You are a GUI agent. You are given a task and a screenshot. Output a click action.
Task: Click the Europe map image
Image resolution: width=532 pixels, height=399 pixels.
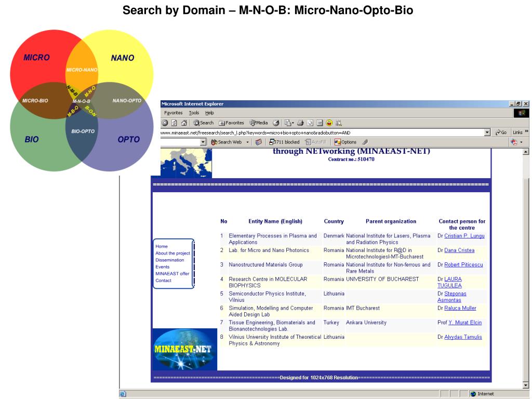(186, 163)
